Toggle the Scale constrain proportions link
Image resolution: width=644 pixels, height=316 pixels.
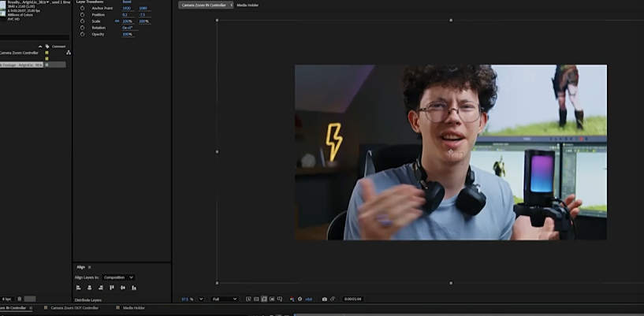click(117, 21)
